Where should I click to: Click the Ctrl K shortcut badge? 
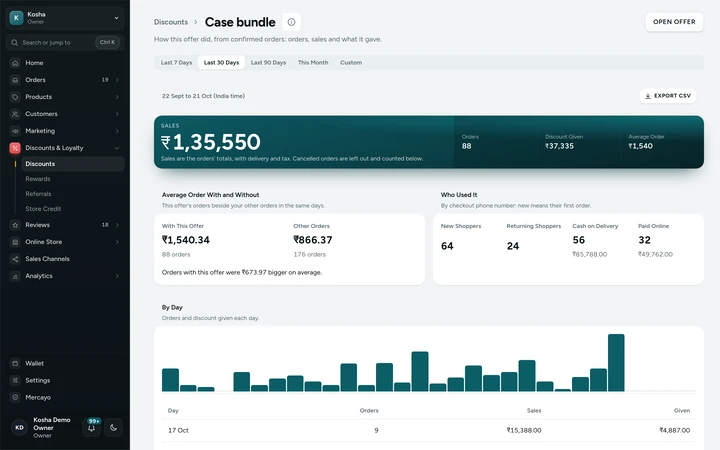(x=107, y=42)
